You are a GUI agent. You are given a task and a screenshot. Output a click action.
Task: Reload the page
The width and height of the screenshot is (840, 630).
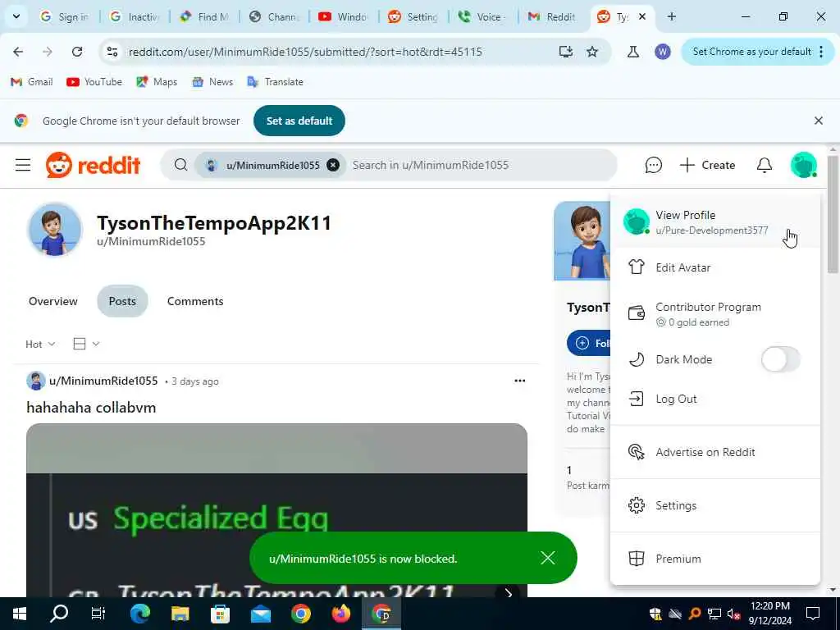pyautogui.click(x=77, y=52)
